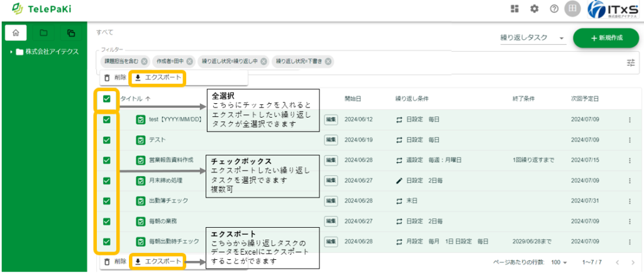Uncheck the 毎朝の業務 row checkbox
The height and width of the screenshot is (273, 644).
pos(107,221)
